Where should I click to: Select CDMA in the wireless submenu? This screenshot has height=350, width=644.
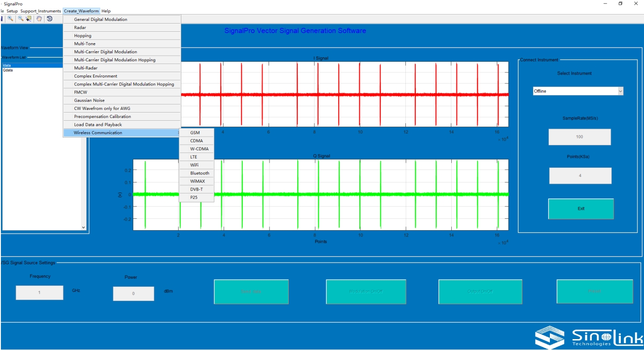196,141
